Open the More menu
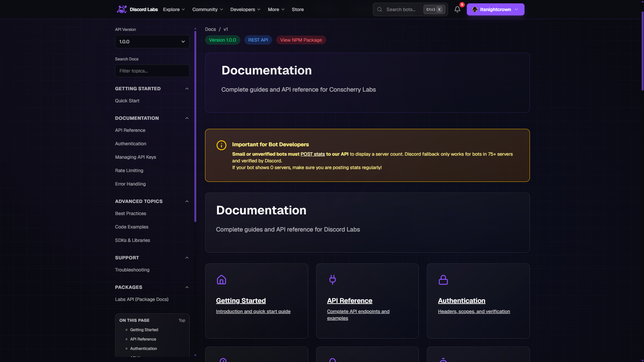Viewport: 644px width, 362px height. click(276, 9)
